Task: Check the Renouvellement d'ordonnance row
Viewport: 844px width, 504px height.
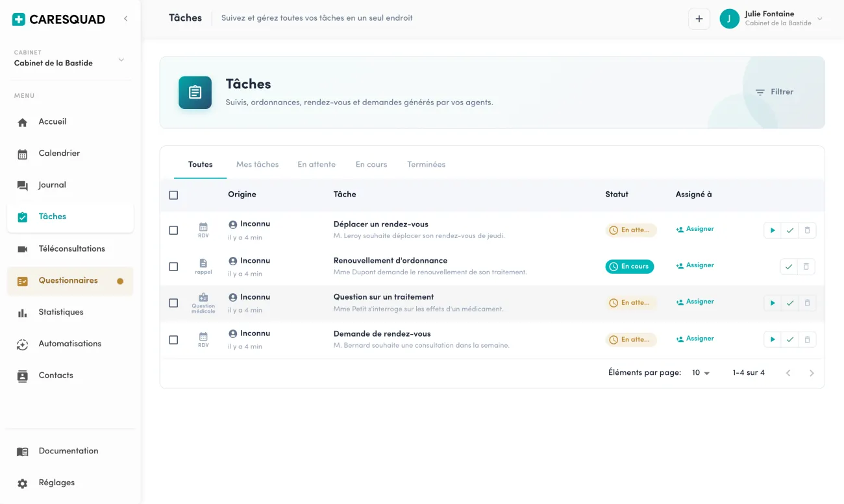Action: pyautogui.click(x=173, y=267)
